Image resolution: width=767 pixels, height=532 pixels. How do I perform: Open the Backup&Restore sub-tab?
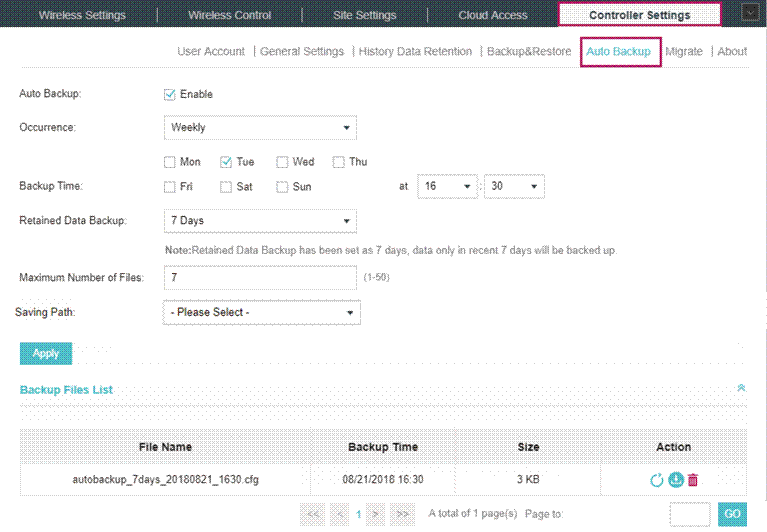[529, 51]
